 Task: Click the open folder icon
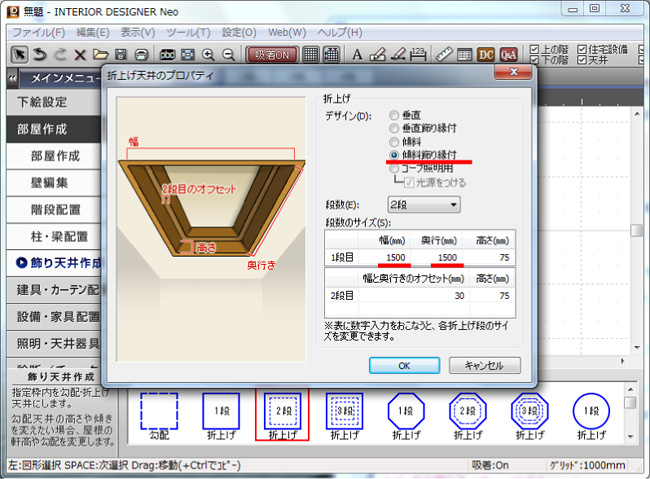(x=100, y=54)
